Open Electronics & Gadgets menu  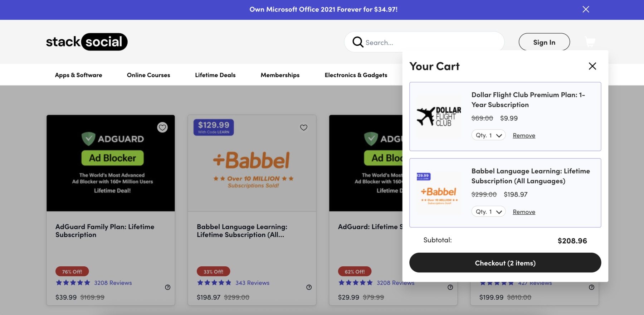(356, 75)
